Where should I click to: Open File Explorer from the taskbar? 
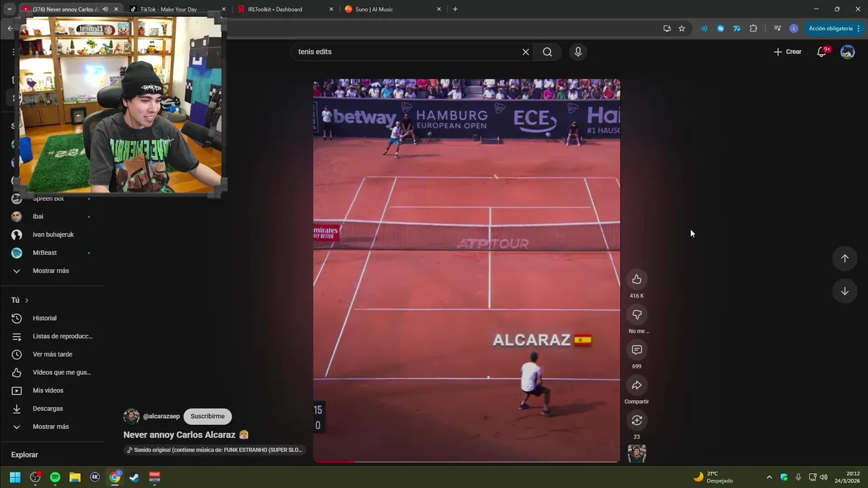(75, 477)
